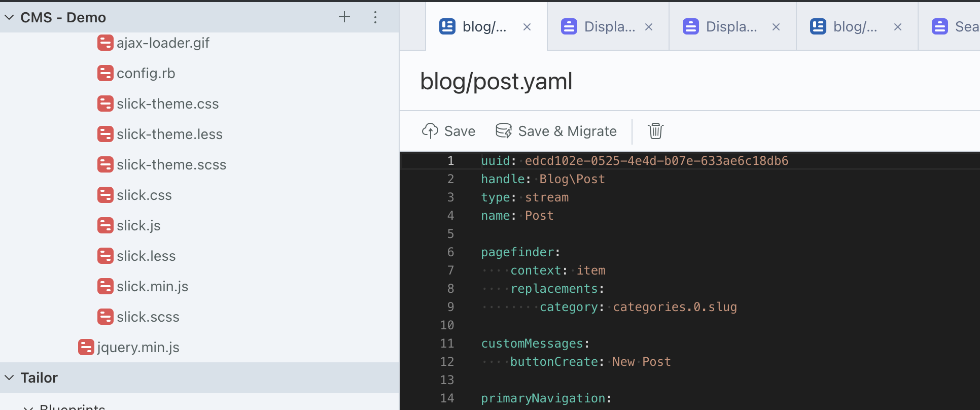
Task: Click the icon on the Sea... tab
Action: pyautogui.click(x=940, y=26)
